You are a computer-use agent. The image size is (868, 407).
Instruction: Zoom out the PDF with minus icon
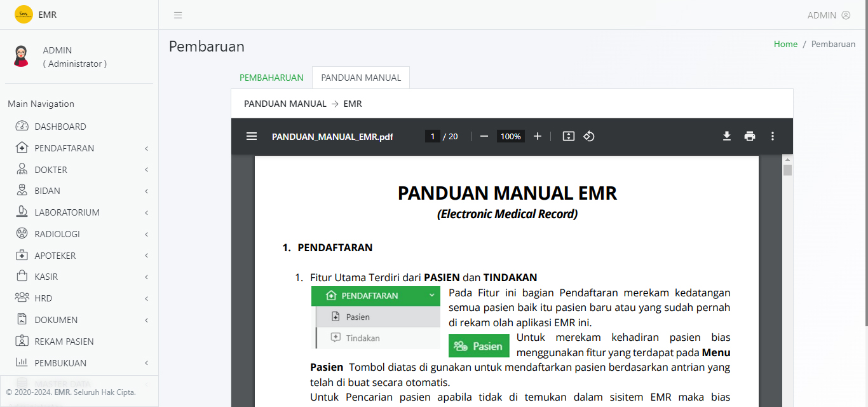(x=484, y=136)
